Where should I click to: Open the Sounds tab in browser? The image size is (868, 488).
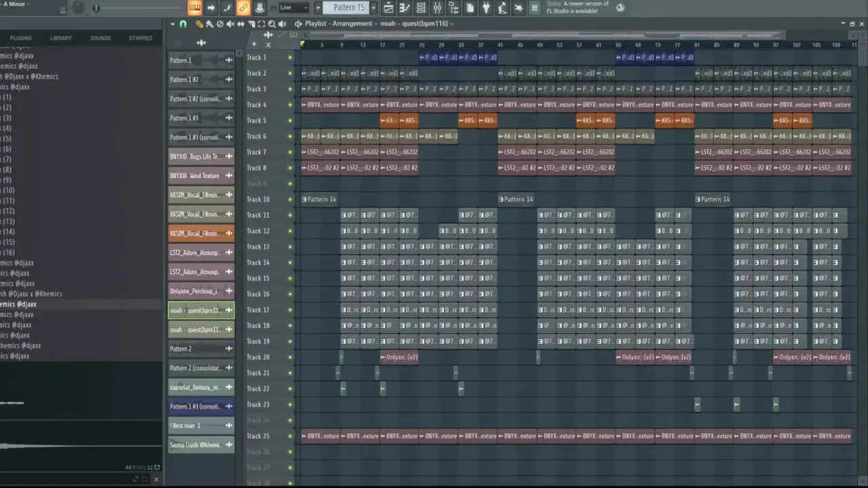coord(100,38)
